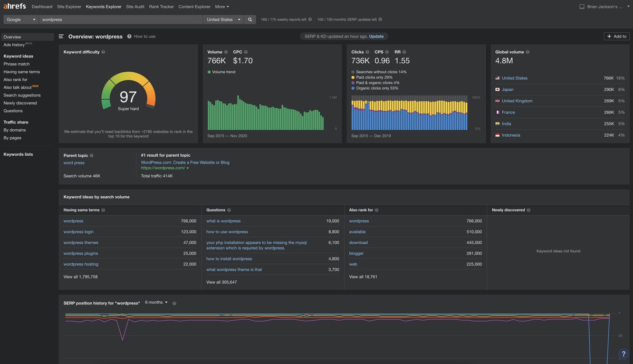This screenshot has width=633, height=364.
Task: Open Rank Tracker
Action: pyautogui.click(x=161, y=7)
